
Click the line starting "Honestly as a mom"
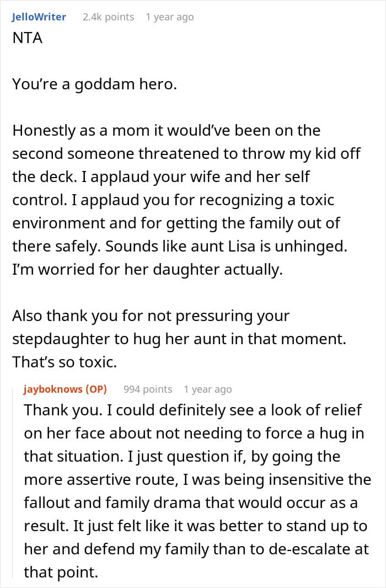(x=165, y=131)
